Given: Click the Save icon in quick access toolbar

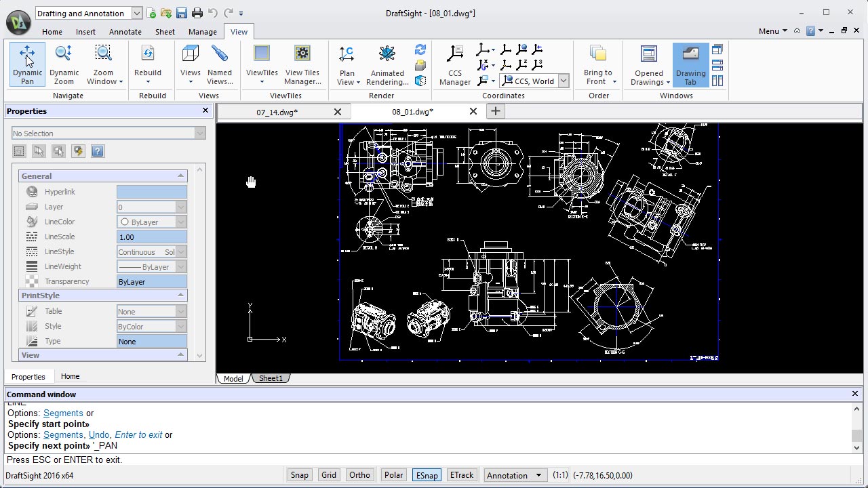Looking at the screenshot, I should pyautogui.click(x=181, y=13).
